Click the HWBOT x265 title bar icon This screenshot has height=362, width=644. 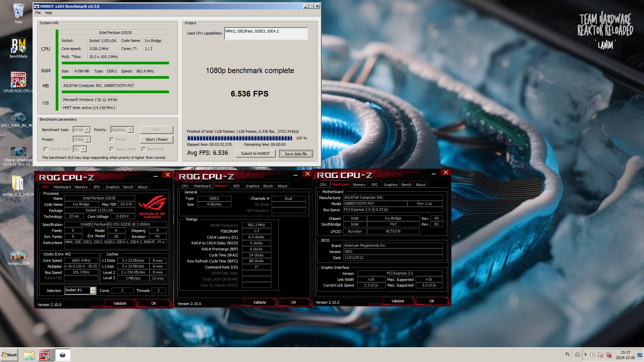[37, 6]
